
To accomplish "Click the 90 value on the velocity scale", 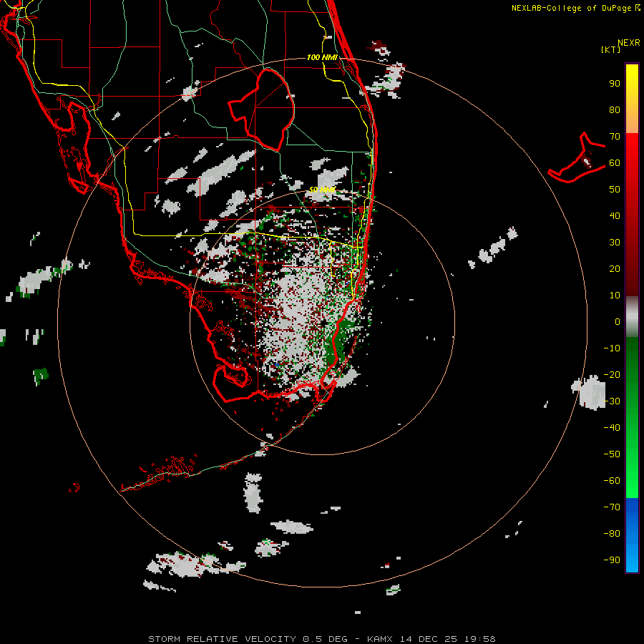I will (615, 84).
